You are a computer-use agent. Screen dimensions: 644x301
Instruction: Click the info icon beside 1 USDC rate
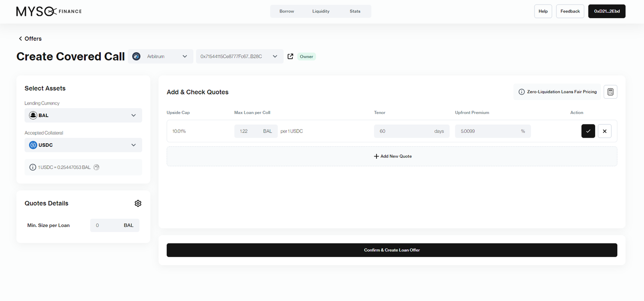click(x=33, y=167)
